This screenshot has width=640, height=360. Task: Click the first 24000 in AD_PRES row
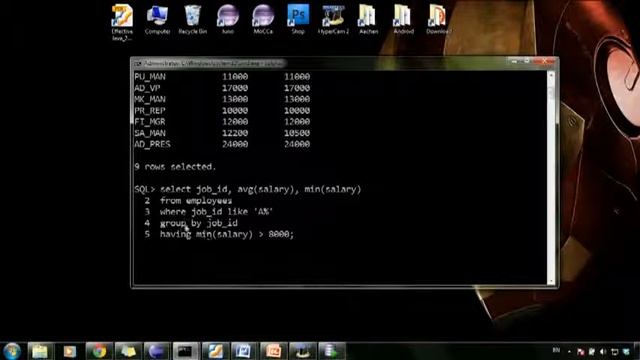(x=235, y=144)
